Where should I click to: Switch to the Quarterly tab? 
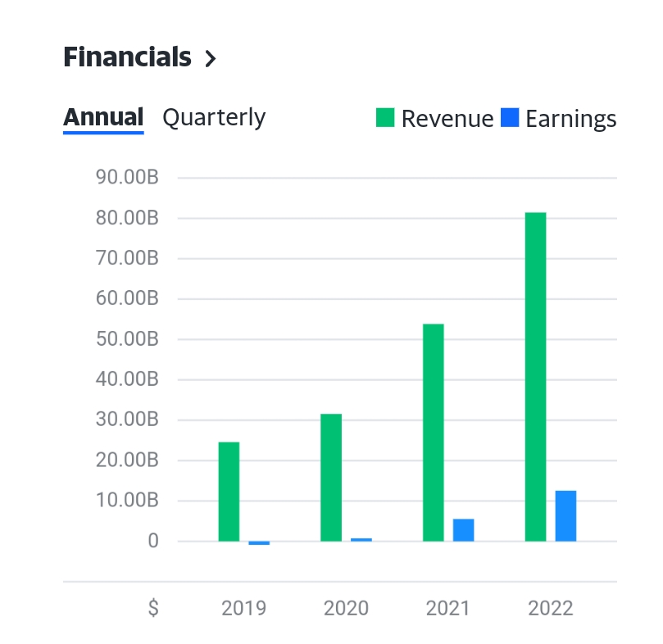(214, 117)
